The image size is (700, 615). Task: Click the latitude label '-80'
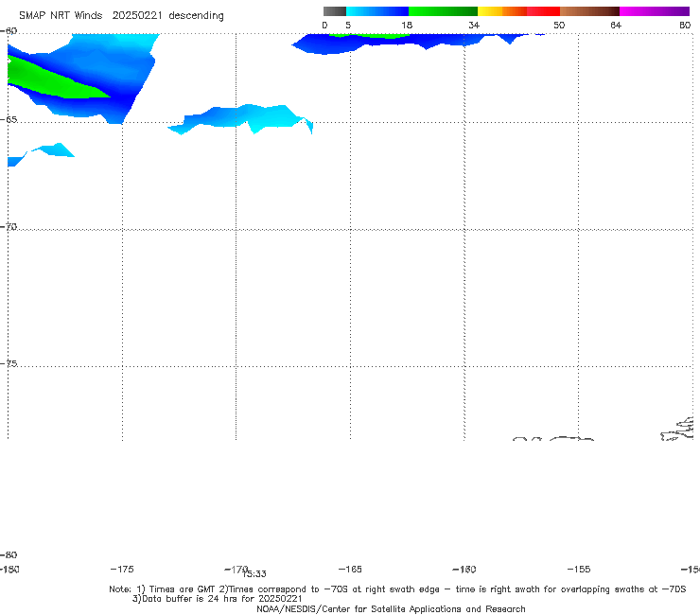tap(9, 554)
